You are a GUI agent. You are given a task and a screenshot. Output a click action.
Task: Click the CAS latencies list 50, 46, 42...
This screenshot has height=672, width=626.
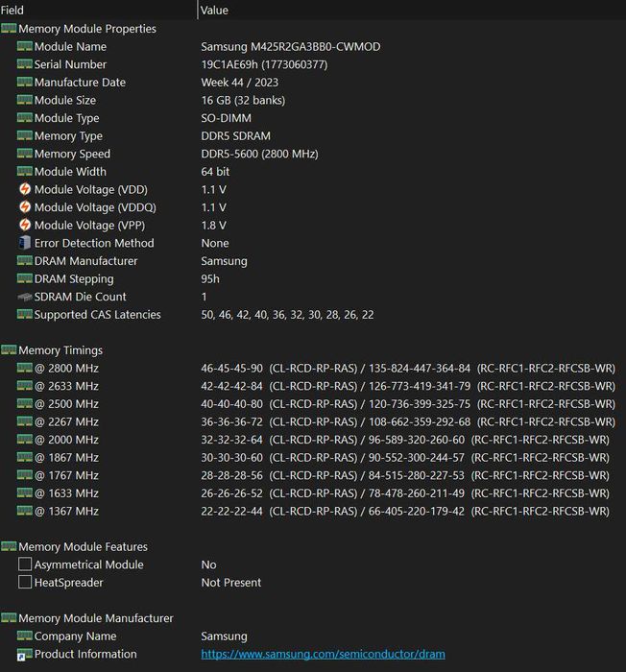pyautogui.click(x=287, y=315)
